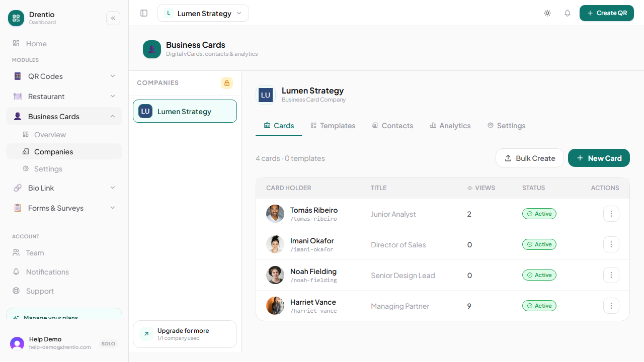Open the Support page
Image resolution: width=644 pixels, height=362 pixels.
(64, 291)
